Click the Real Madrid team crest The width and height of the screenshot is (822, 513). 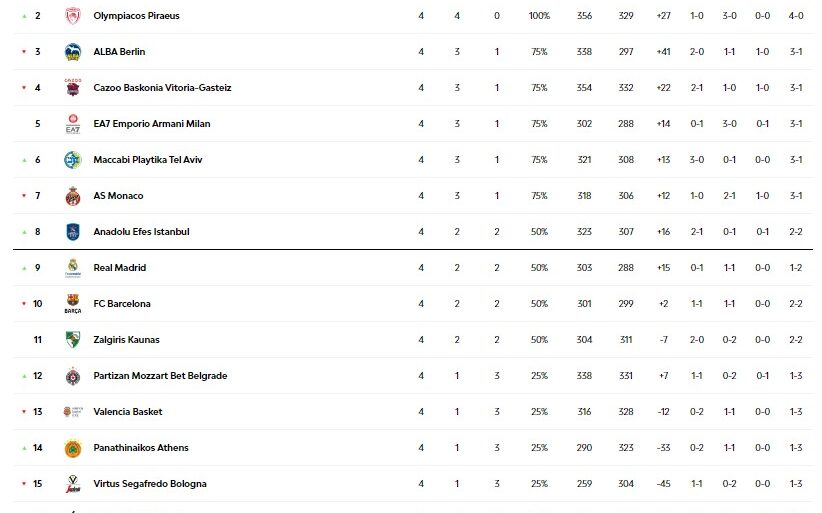(x=72, y=268)
